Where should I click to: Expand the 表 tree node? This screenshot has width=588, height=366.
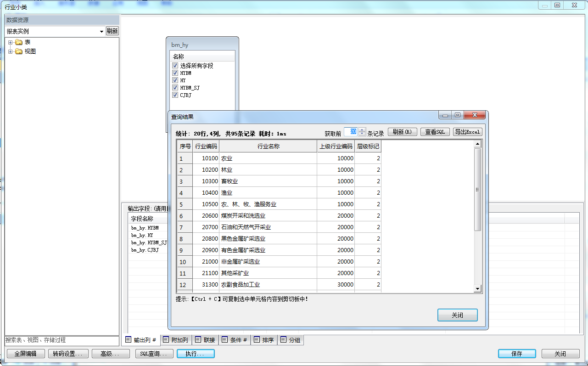[x=10, y=42]
